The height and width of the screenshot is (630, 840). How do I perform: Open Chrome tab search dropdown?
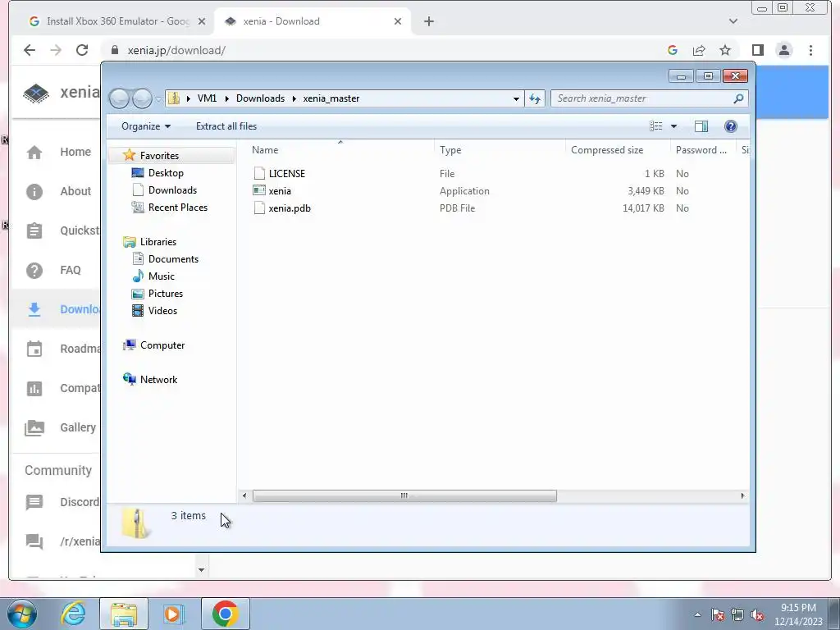tap(733, 21)
